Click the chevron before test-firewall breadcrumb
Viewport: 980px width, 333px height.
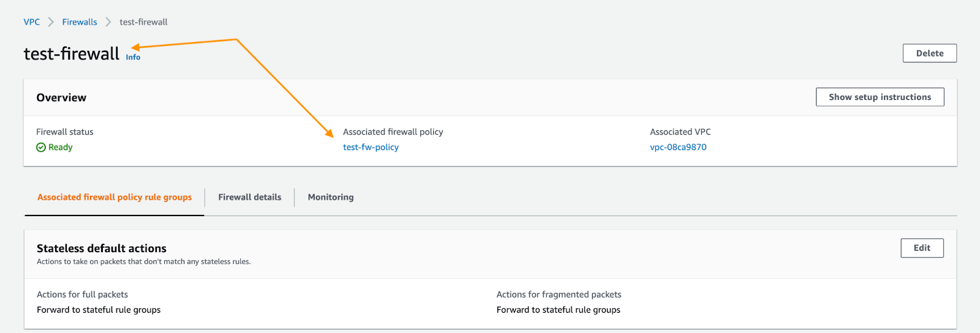108,22
